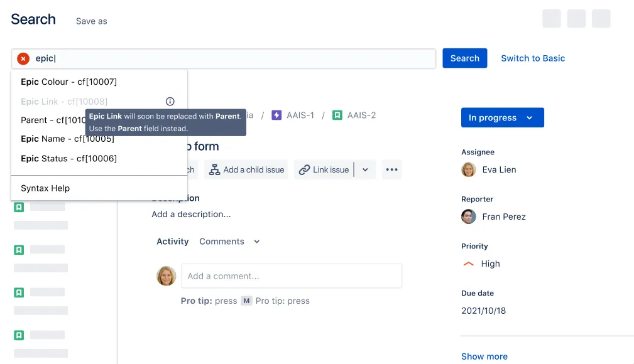Click the red error icon in search field
This screenshot has width=634, height=364.
[x=23, y=58]
